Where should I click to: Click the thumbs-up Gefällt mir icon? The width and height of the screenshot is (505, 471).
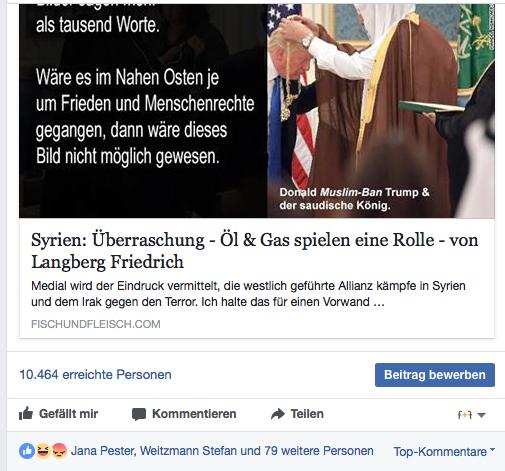tap(26, 414)
